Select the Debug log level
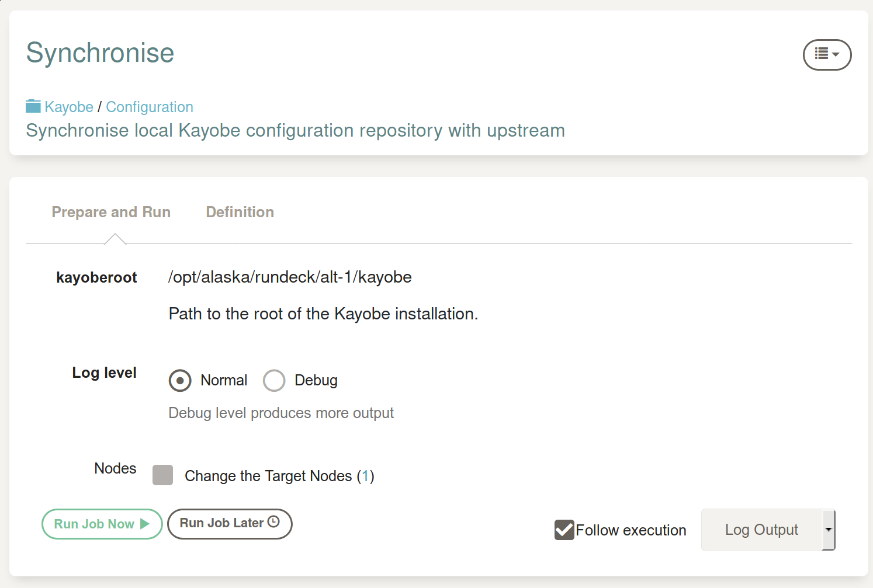The width and height of the screenshot is (873, 588). (x=274, y=381)
